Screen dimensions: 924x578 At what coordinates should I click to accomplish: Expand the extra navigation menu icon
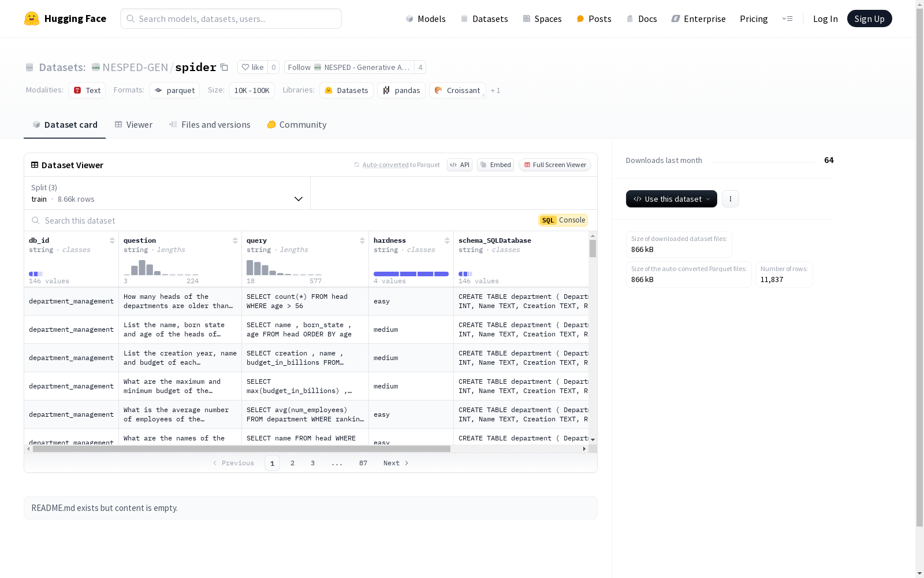tap(787, 18)
